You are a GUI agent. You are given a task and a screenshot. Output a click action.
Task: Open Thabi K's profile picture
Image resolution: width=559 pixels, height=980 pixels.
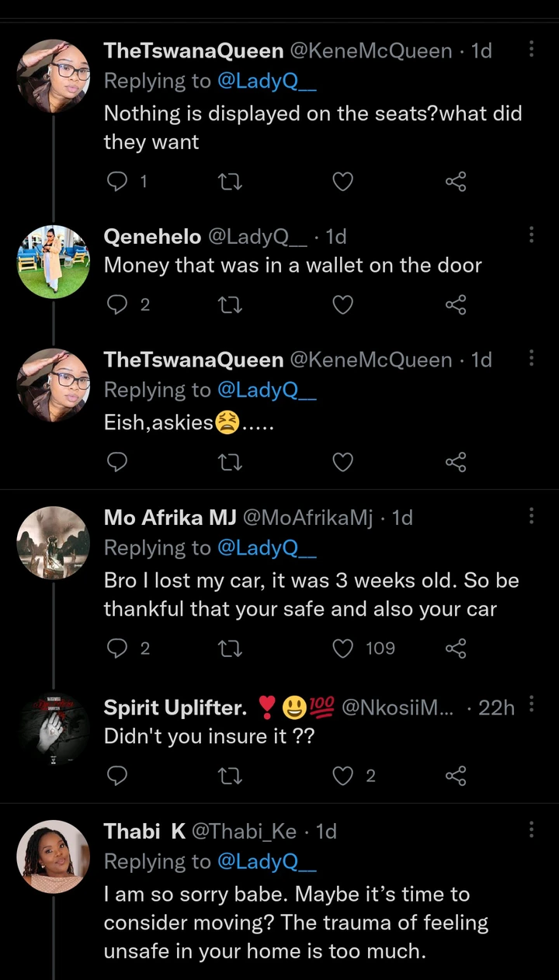tap(54, 857)
